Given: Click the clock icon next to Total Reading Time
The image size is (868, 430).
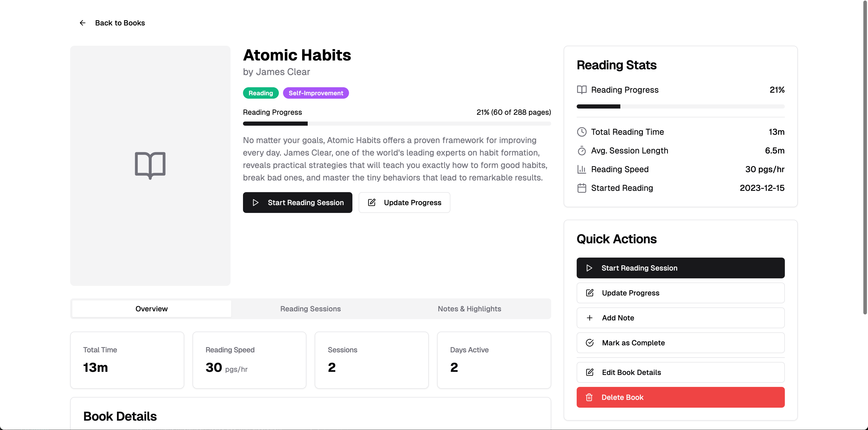Looking at the screenshot, I should point(582,132).
